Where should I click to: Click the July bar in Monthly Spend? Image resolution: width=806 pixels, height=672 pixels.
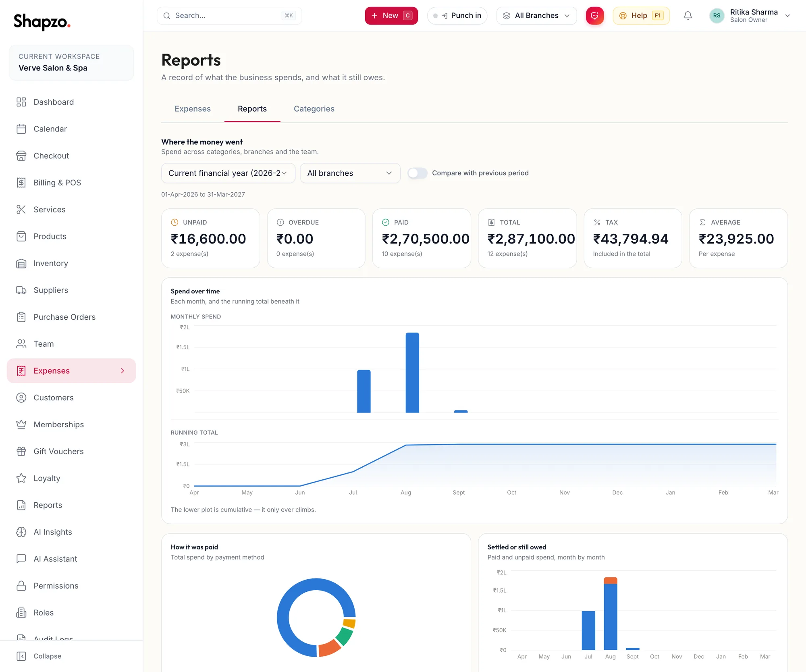click(x=364, y=391)
